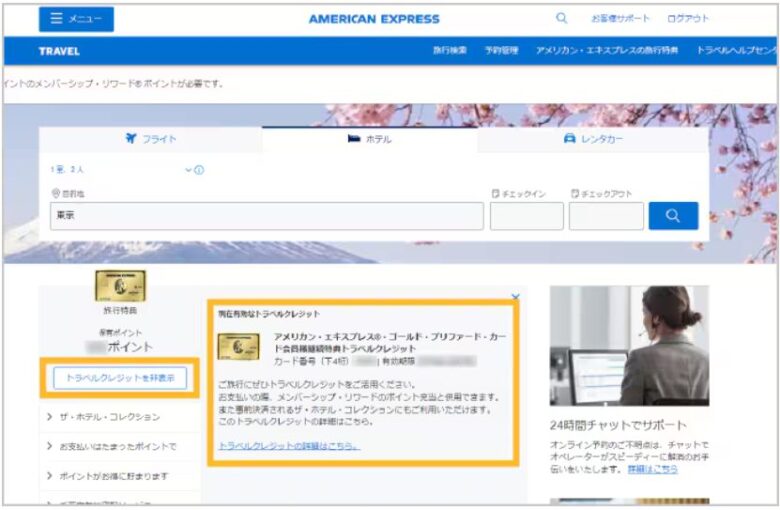
Task: Click the bed icon on hotel tab
Action: pyautogui.click(x=354, y=138)
